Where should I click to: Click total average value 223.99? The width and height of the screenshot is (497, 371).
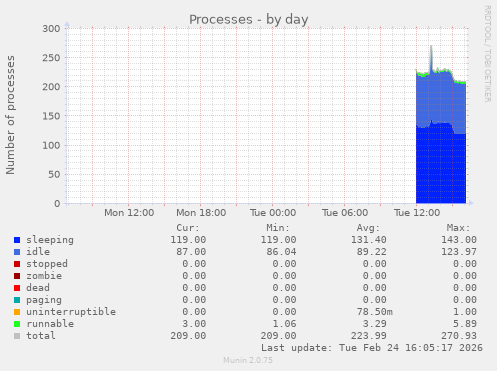[x=369, y=336]
